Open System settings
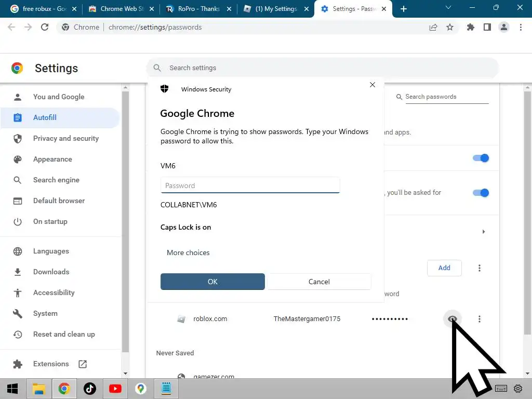This screenshot has width=532, height=399. pos(60,313)
